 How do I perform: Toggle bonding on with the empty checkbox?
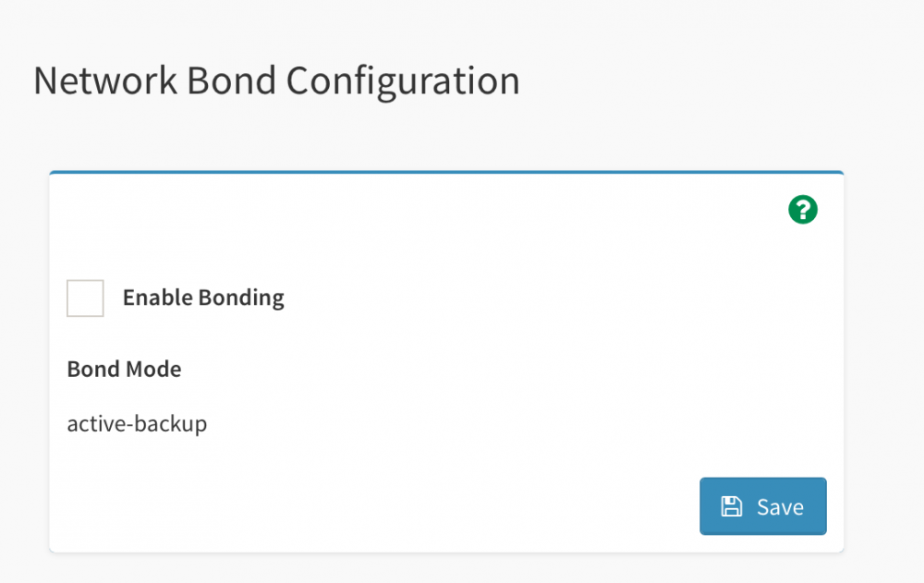85,298
